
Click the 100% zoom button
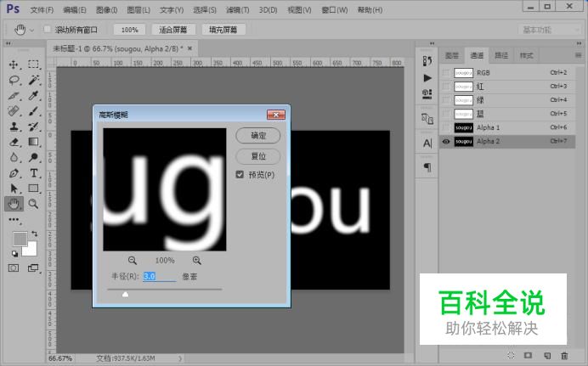click(129, 30)
